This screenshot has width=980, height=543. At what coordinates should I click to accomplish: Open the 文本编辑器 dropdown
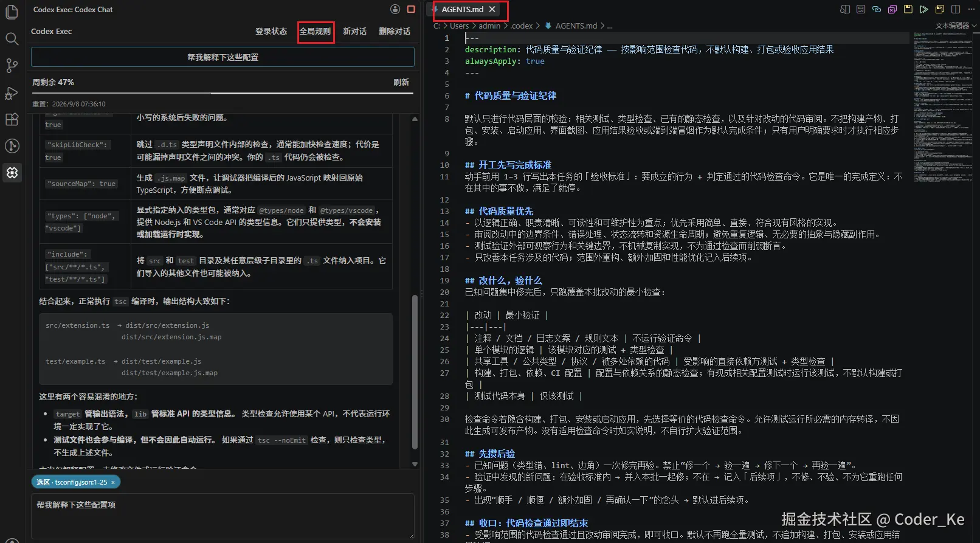[956, 26]
